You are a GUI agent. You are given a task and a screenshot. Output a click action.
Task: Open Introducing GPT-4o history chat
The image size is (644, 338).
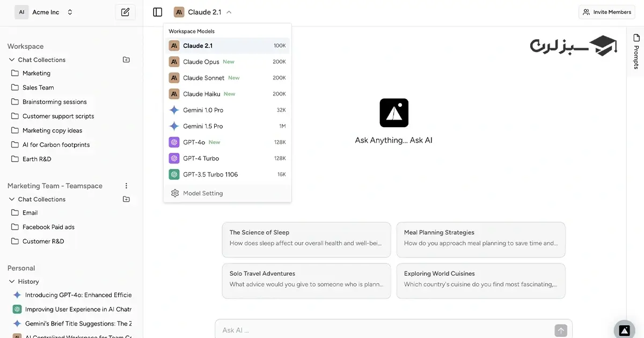(72, 295)
